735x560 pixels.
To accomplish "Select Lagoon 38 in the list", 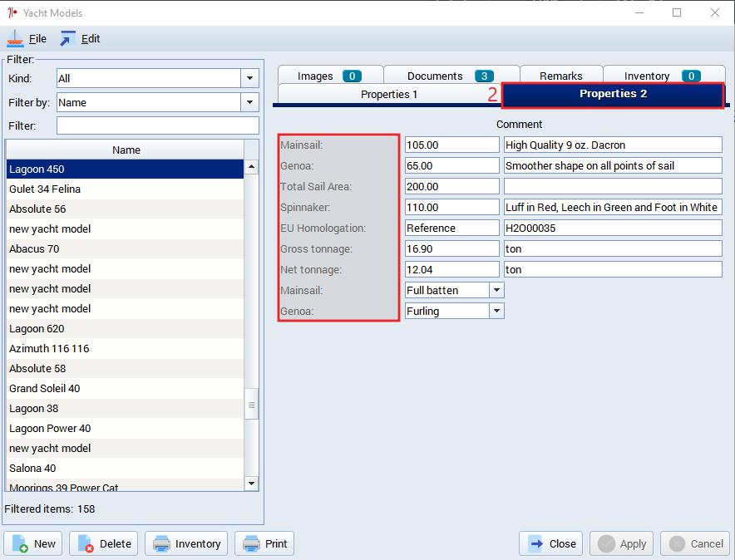I will click(126, 408).
